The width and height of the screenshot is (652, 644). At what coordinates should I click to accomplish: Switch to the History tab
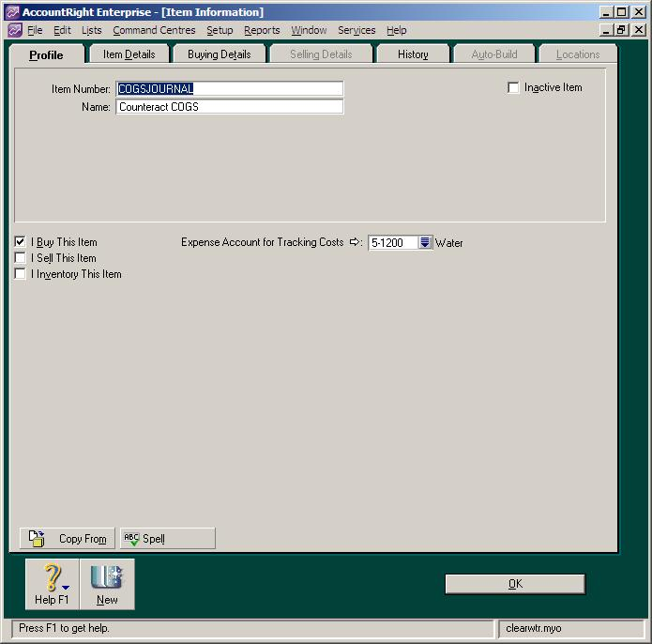(x=413, y=54)
